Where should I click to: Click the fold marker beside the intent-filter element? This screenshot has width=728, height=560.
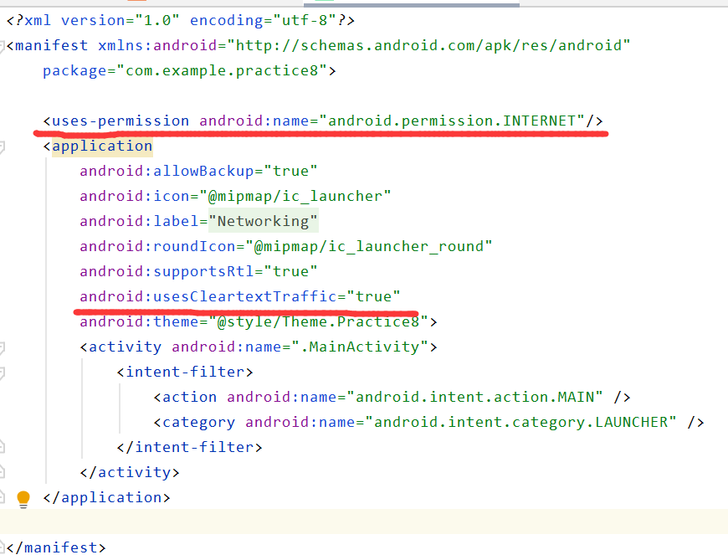pos(7,372)
